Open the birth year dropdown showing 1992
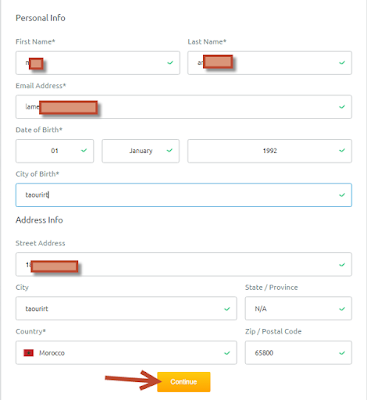 pos(269,151)
